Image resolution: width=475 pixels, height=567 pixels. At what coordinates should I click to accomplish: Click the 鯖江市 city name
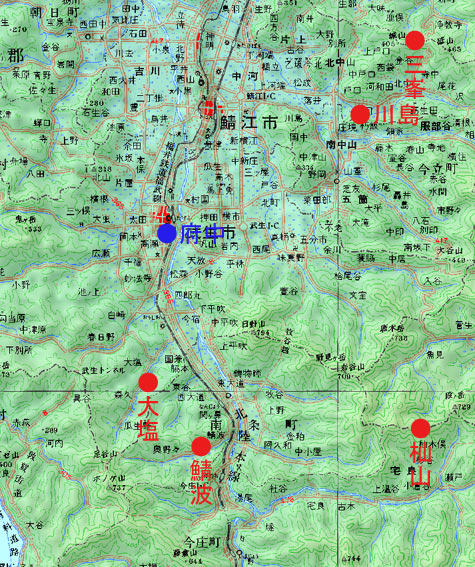pos(248,123)
